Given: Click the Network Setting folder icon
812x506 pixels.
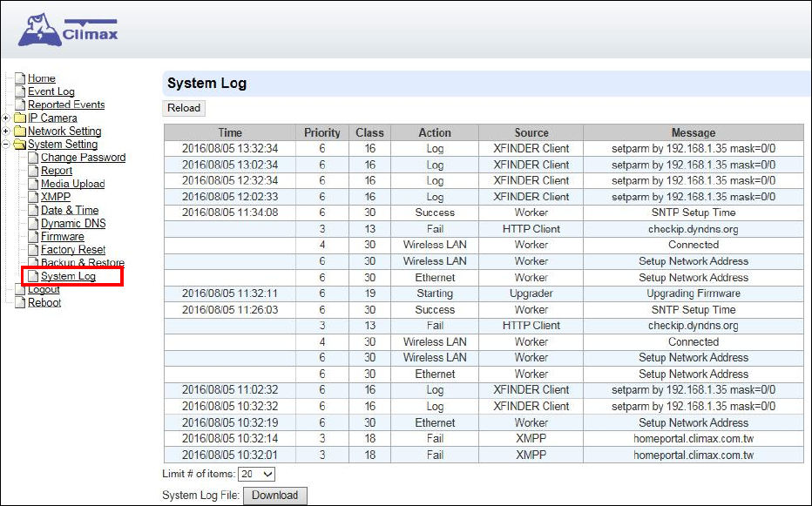Looking at the screenshot, I should tap(20, 131).
